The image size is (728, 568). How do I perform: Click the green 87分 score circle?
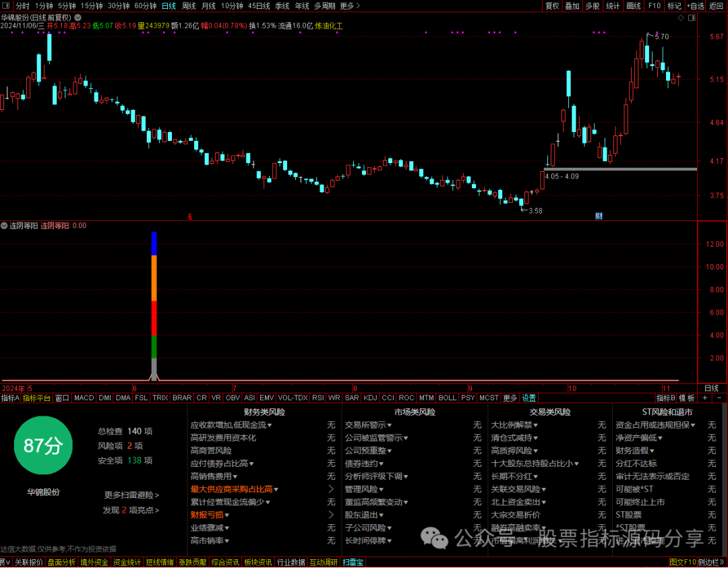(43, 445)
